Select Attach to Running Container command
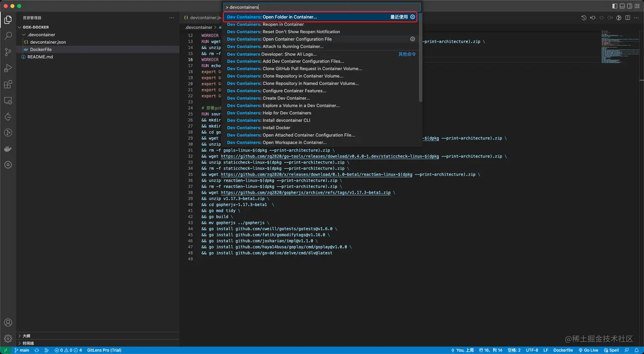Viewport: 644px width, 354px height. [x=321, y=46]
